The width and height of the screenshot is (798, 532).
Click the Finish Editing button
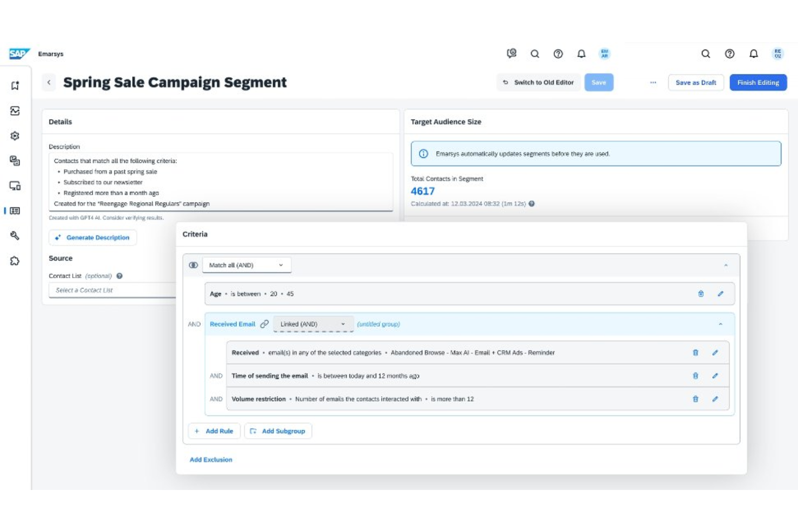[758, 82]
